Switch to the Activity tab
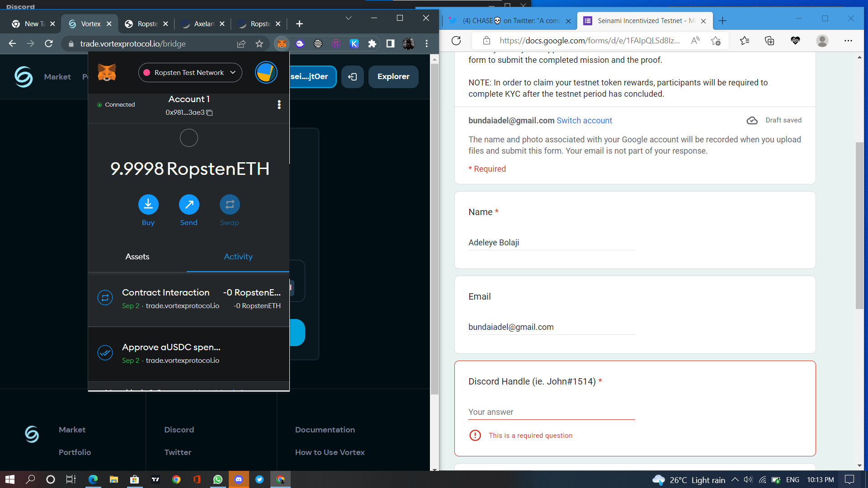This screenshot has height=488, width=868. coord(238,257)
